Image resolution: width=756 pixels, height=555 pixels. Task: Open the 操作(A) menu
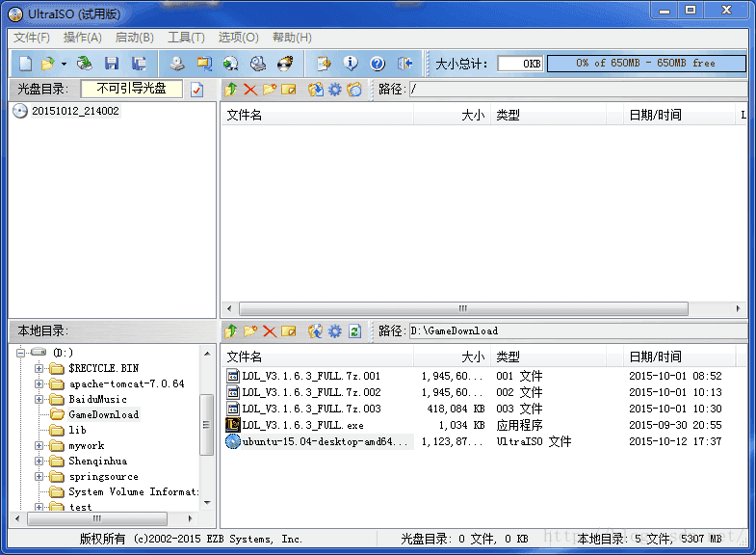click(x=83, y=38)
